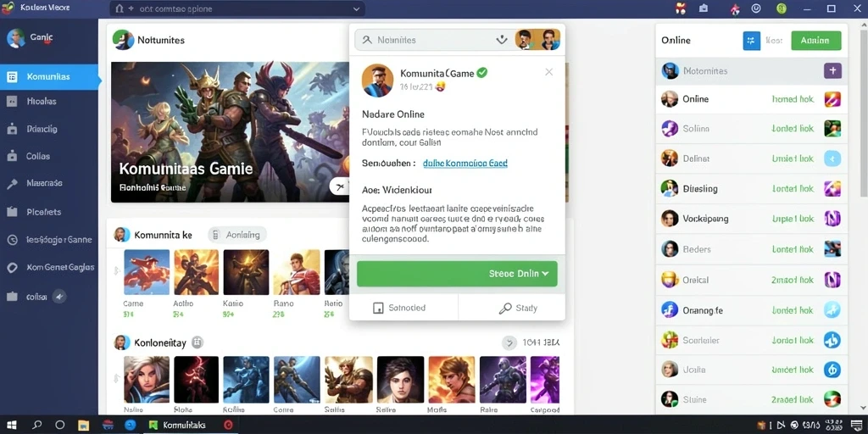Follow the blue underlined Konmotioa link
The width and height of the screenshot is (868, 434).
click(465, 164)
